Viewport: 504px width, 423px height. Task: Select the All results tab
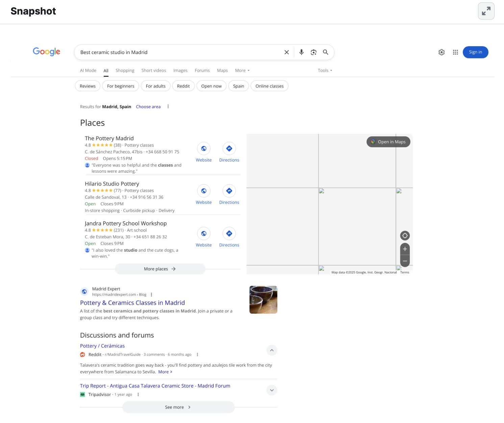click(106, 71)
